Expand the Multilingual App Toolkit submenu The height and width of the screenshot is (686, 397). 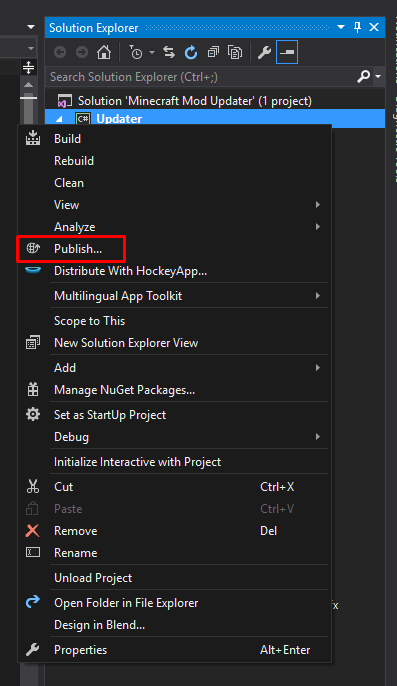click(175, 296)
